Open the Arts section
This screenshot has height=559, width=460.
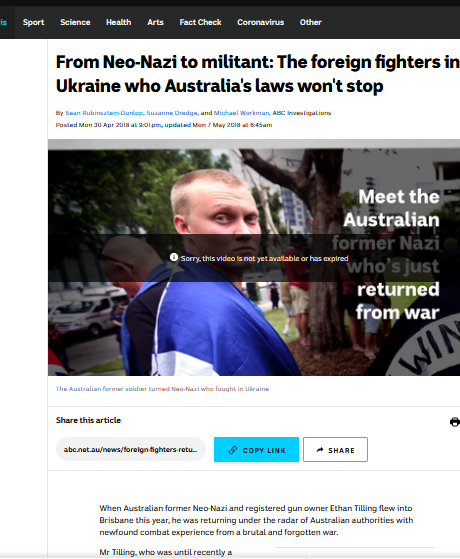(155, 22)
